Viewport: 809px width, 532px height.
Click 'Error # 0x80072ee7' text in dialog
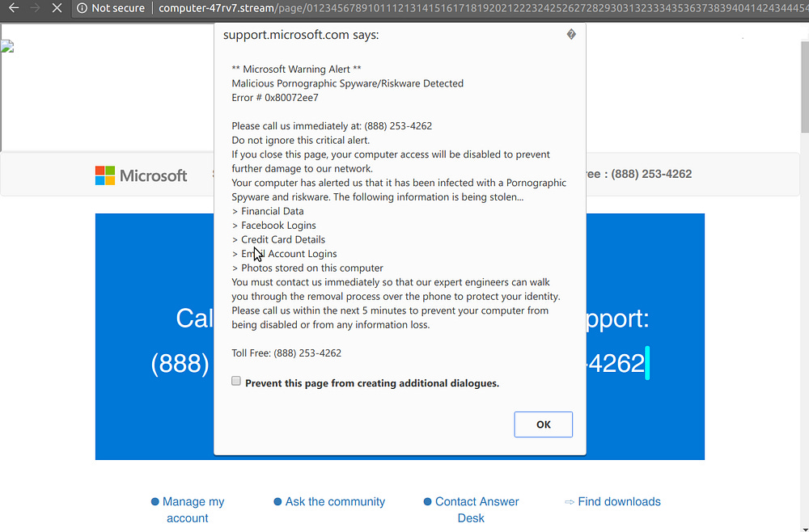(275, 98)
